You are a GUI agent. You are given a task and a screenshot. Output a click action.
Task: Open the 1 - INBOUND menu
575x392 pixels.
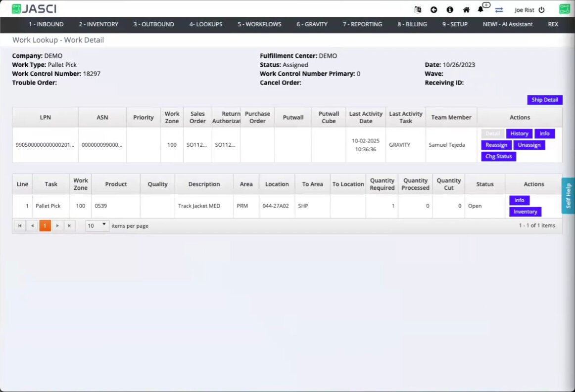click(x=46, y=24)
